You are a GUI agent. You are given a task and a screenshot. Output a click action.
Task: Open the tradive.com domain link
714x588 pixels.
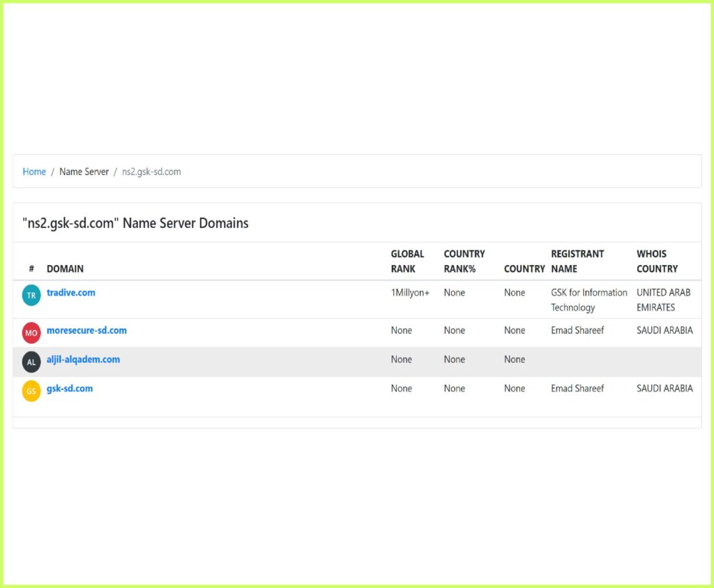point(71,292)
